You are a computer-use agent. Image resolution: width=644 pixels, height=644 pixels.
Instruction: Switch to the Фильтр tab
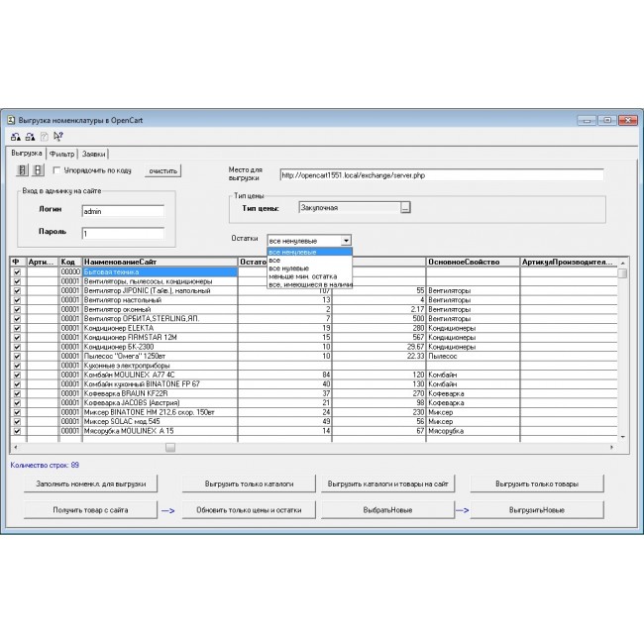coord(62,154)
